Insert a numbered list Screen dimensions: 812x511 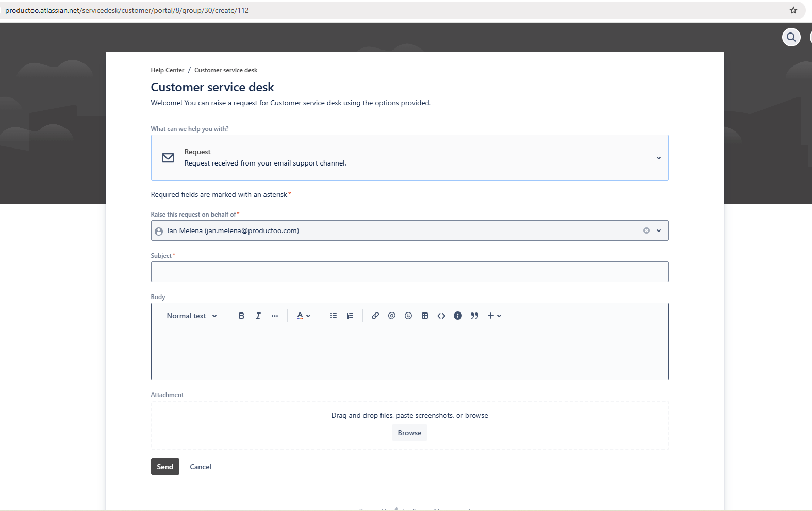coord(350,316)
